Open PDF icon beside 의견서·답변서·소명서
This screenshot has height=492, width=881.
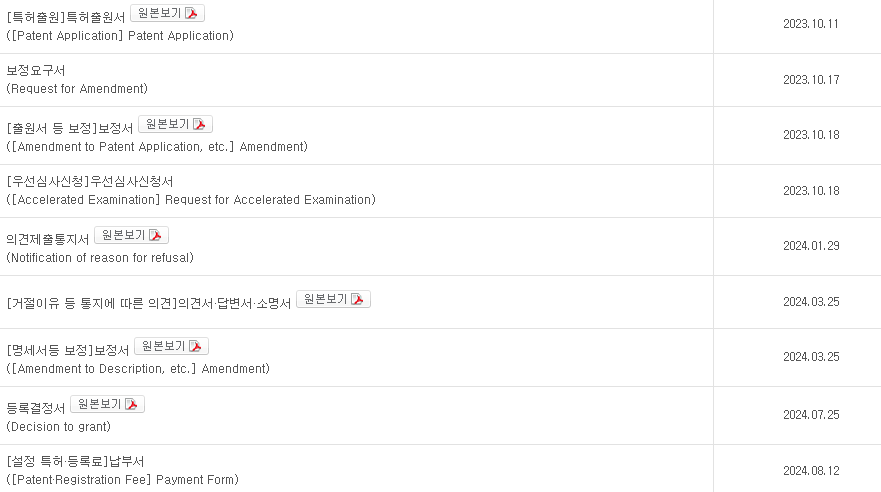click(357, 299)
